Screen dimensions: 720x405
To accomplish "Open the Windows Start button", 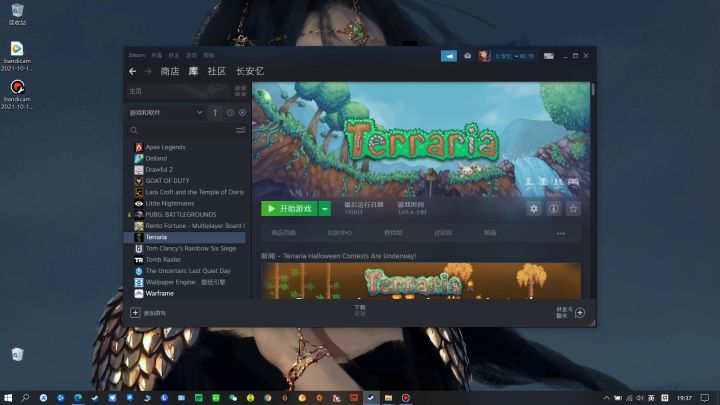I will (x=8, y=398).
